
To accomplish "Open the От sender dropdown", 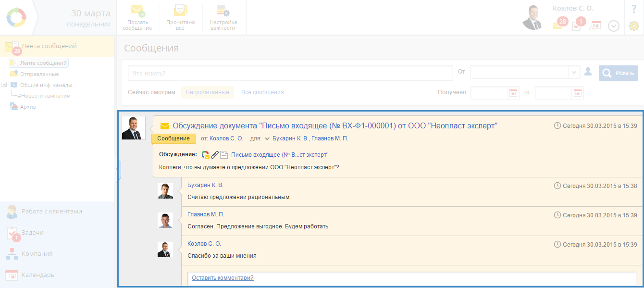I will tap(574, 73).
